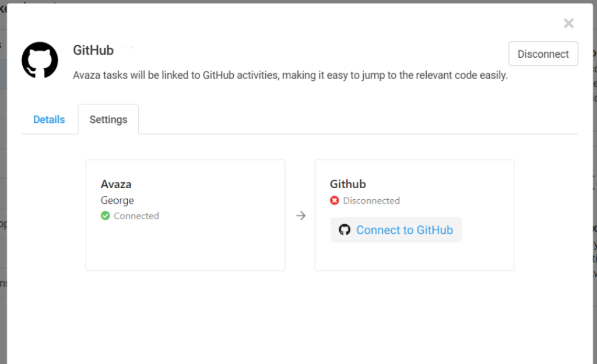This screenshot has height=364, width=597.
Task: Click the Disconnected status text
Action: pyautogui.click(x=371, y=200)
